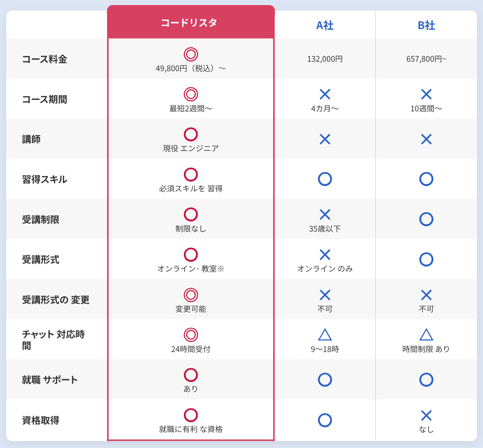This screenshot has height=448, width=483.
Task: Select the A社 column header
Action: point(325,25)
